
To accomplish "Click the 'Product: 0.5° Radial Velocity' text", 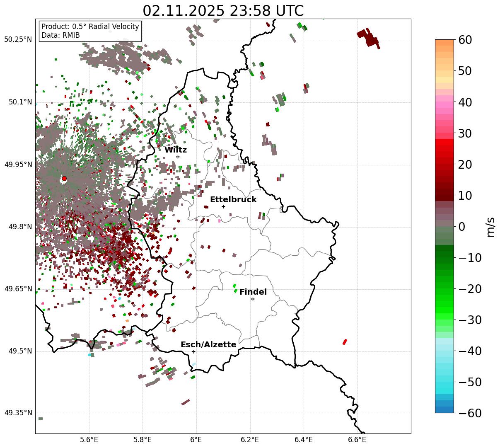I will 90,27.
